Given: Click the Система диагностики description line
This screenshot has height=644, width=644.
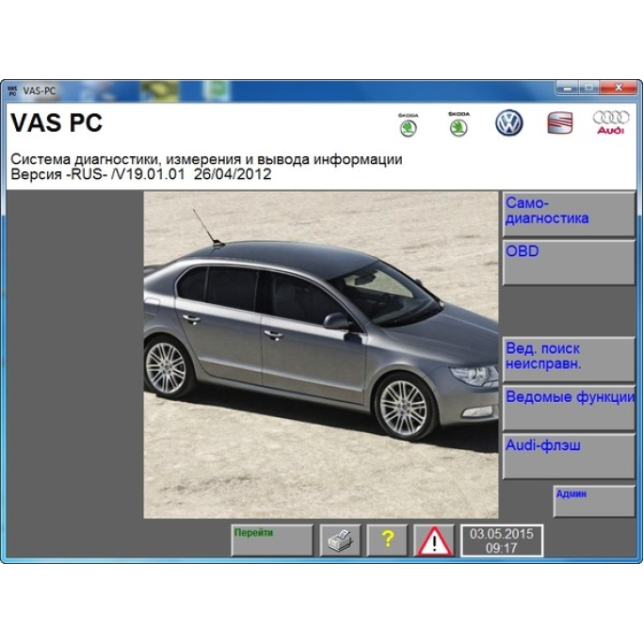Looking at the screenshot, I should (206, 159).
